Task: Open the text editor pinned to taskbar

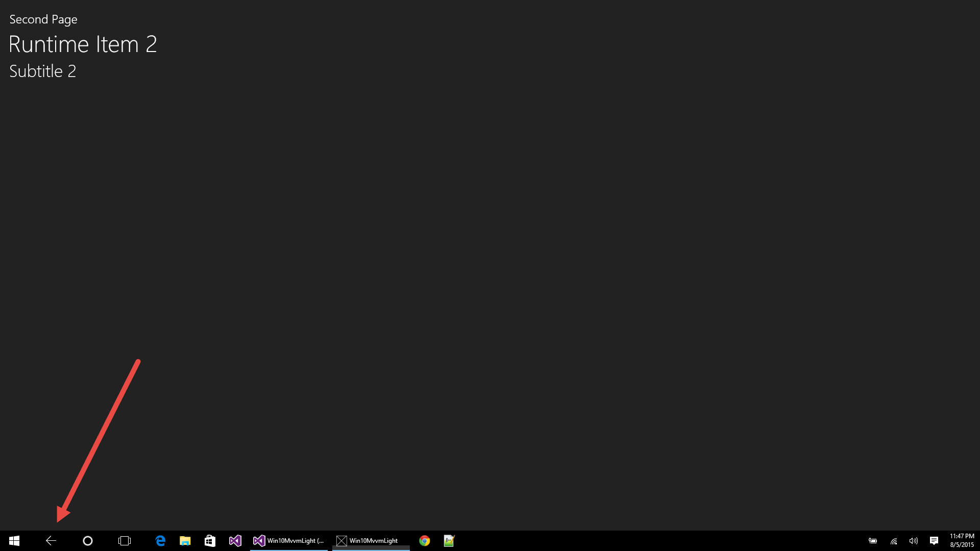Action: (x=449, y=540)
